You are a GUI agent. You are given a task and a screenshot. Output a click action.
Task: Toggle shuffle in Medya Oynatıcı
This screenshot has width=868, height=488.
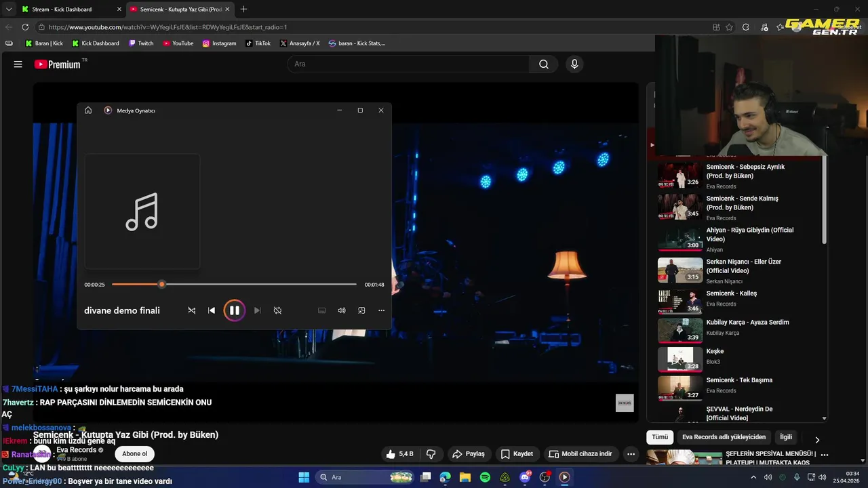(192, 310)
